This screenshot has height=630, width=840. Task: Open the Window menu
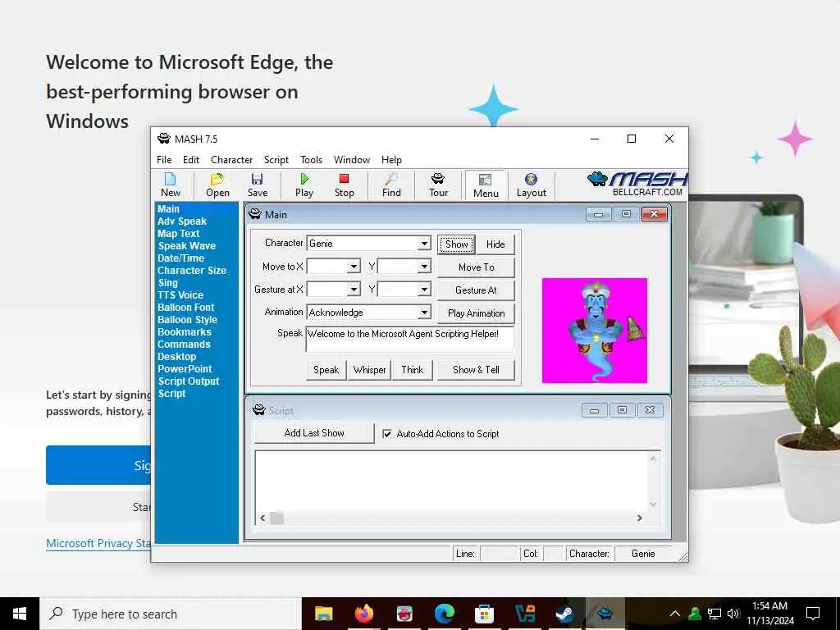click(x=351, y=160)
